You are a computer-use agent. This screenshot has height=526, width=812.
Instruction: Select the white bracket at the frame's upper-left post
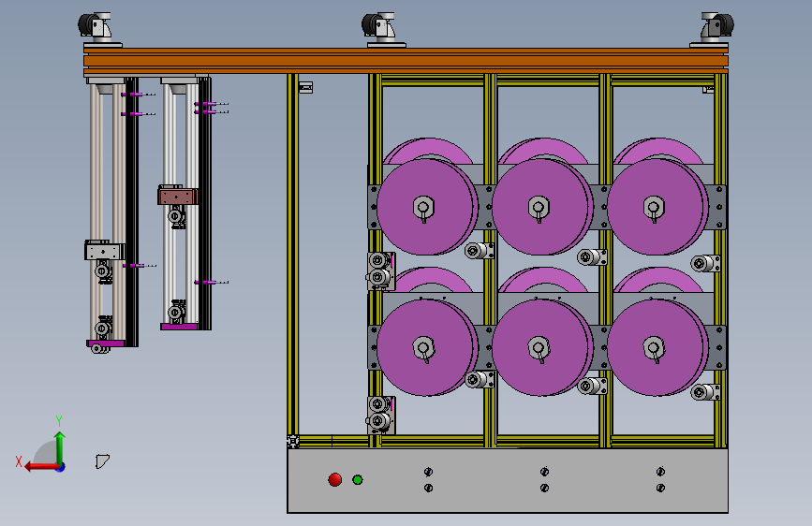point(306,87)
